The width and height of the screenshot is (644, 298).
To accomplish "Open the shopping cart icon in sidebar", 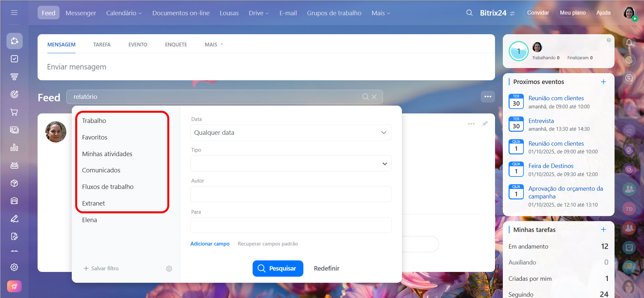I will tap(14, 112).
